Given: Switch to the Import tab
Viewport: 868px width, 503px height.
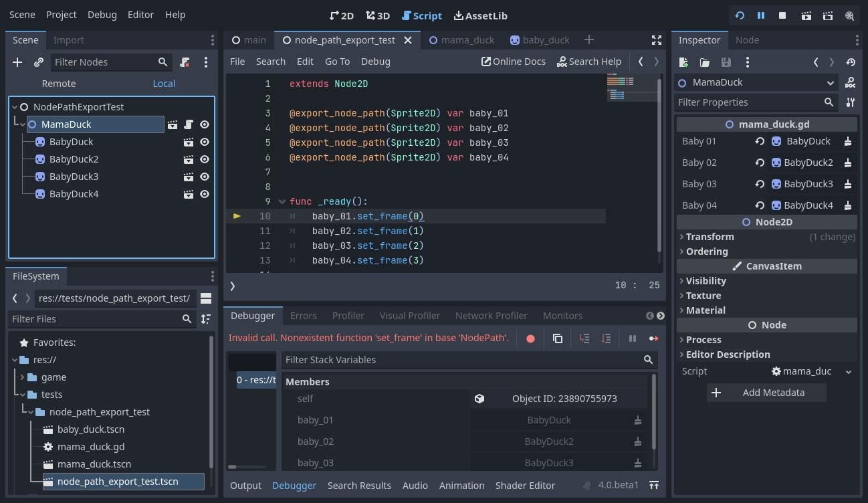Looking at the screenshot, I should click(68, 40).
